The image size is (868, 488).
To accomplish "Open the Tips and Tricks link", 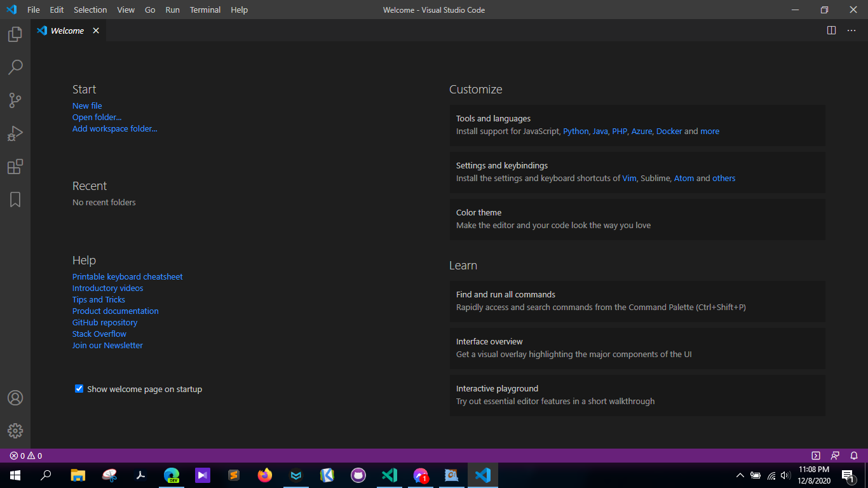I will (x=98, y=299).
